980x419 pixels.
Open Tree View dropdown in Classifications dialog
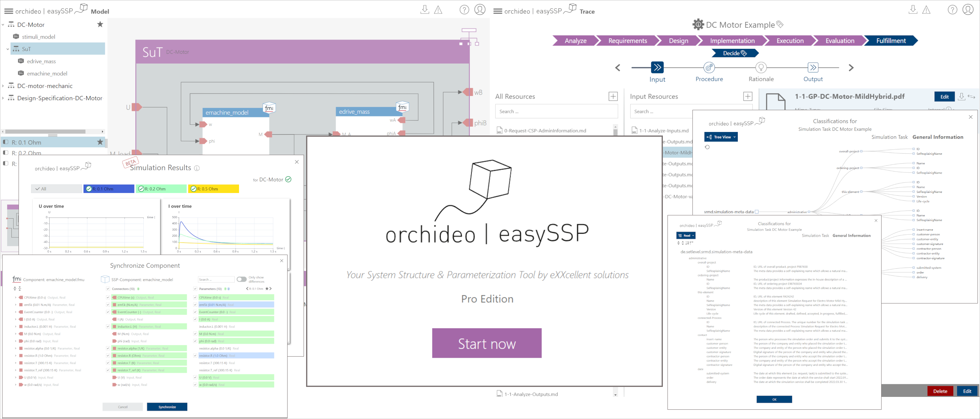721,137
